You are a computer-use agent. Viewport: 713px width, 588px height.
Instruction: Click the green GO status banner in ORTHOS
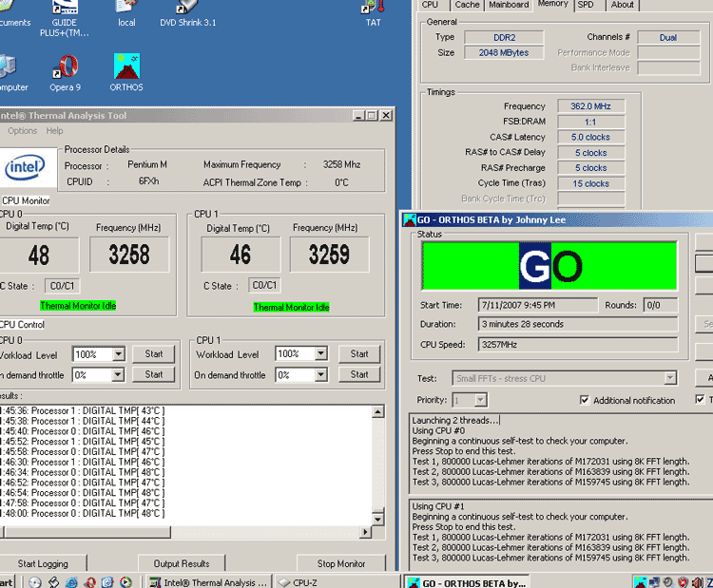pyautogui.click(x=549, y=266)
